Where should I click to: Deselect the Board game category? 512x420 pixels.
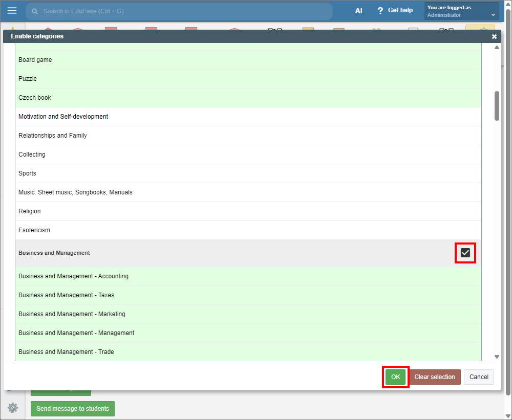pos(246,60)
